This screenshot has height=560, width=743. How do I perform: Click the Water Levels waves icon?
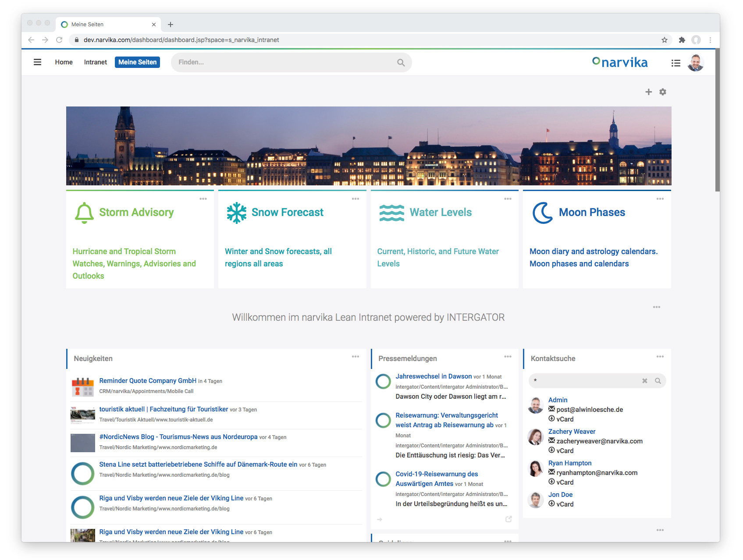click(391, 213)
